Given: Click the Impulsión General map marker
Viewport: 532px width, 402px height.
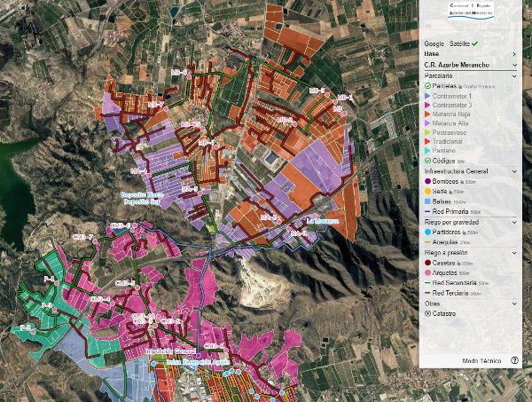Looking at the screenshot, I should pos(198,356).
